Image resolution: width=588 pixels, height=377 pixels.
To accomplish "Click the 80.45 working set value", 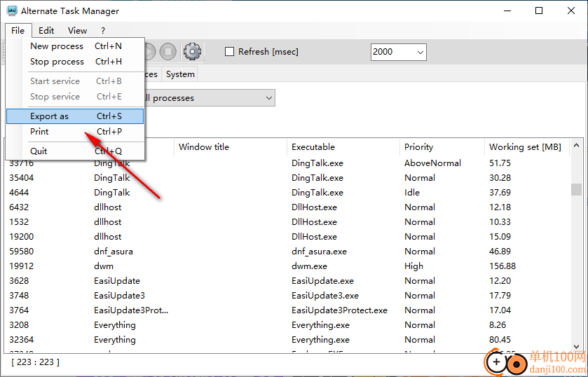I will tap(500, 340).
